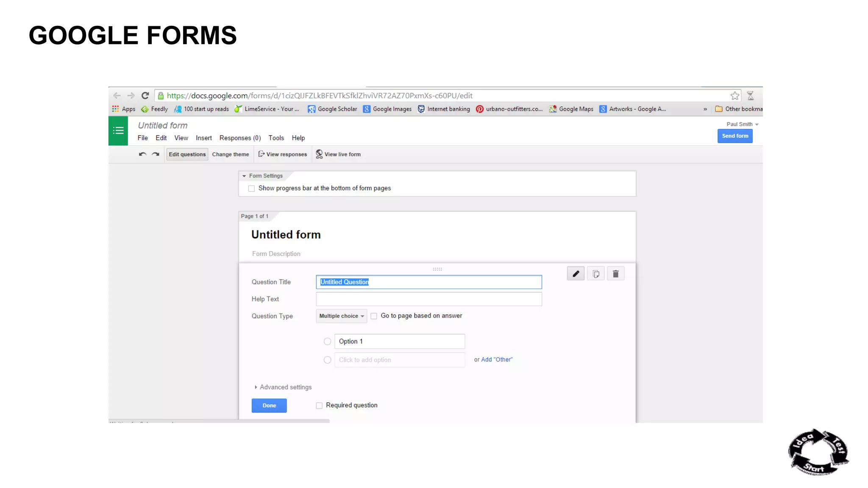Expand Advanced settings
This screenshot has width=868, height=488.
[x=283, y=387]
